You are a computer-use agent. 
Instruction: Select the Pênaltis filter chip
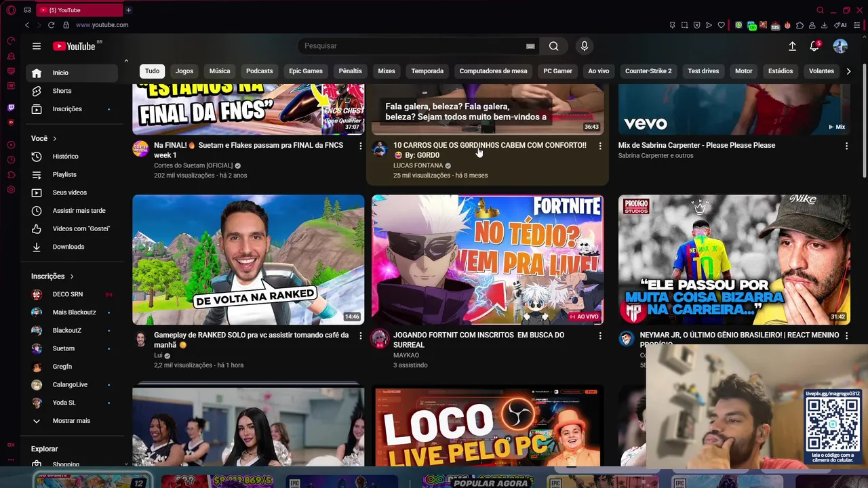pyautogui.click(x=351, y=71)
